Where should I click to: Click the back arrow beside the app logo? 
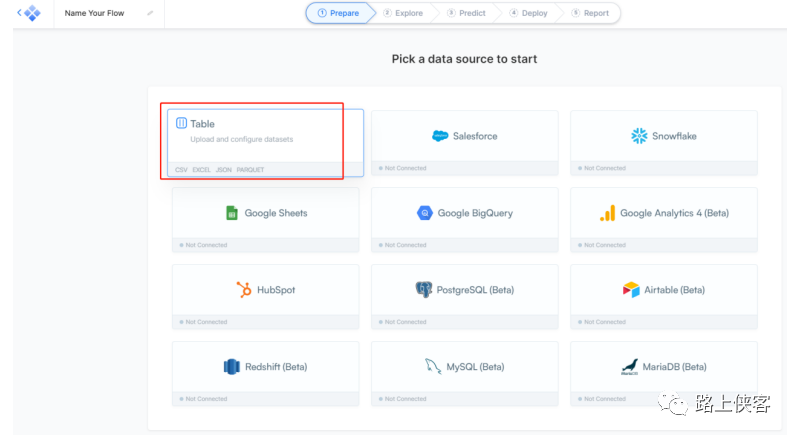click(19, 12)
